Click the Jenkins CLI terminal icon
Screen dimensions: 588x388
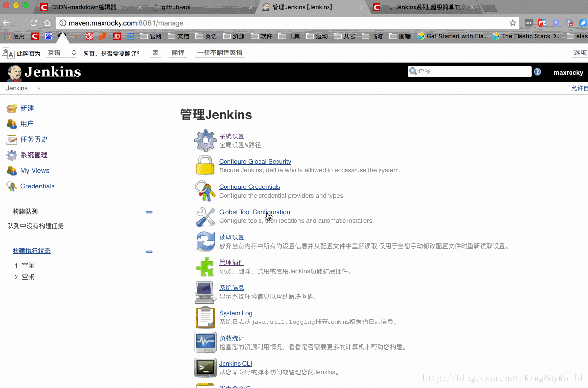pyautogui.click(x=205, y=368)
